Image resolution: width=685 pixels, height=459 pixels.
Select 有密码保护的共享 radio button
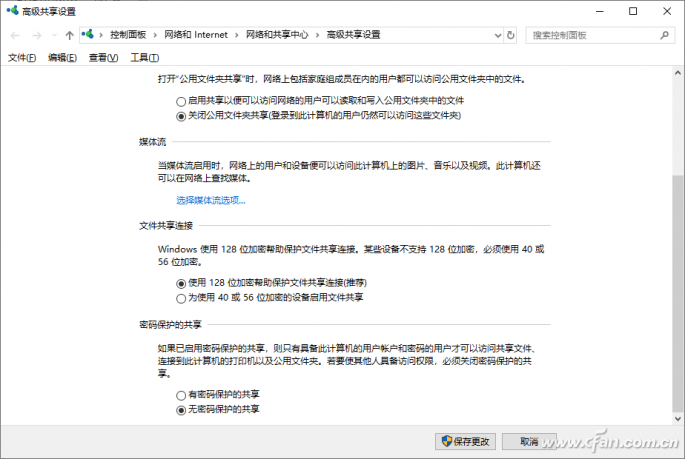[x=181, y=396]
